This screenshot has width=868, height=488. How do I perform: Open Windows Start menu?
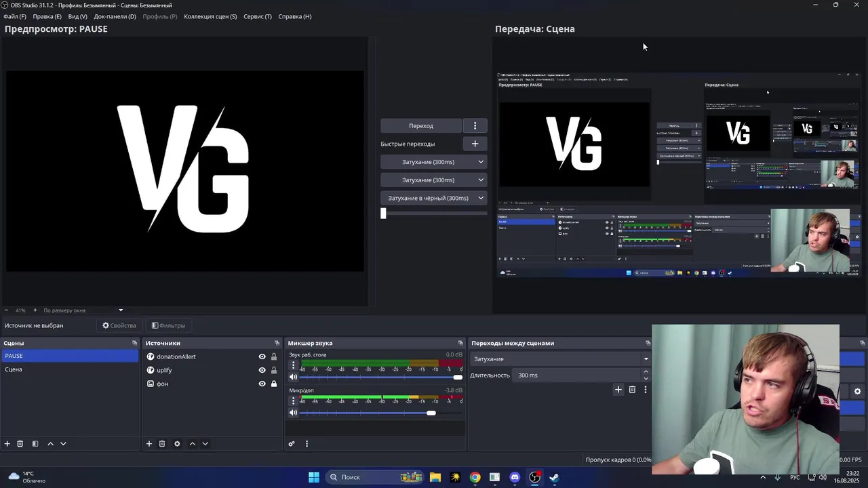[x=313, y=477]
